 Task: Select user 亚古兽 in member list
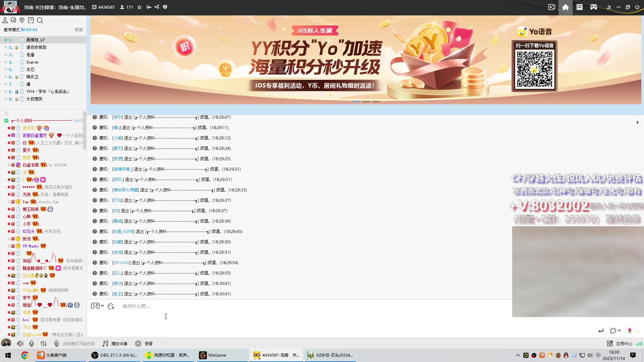pyautogui.click(x=29, y=276)
